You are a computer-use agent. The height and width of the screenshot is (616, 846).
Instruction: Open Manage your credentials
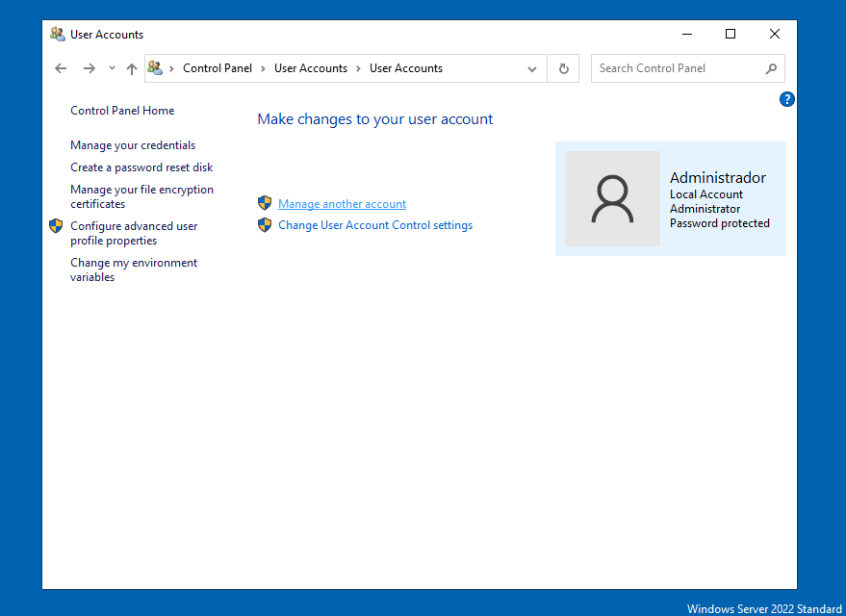coord(133,145)
